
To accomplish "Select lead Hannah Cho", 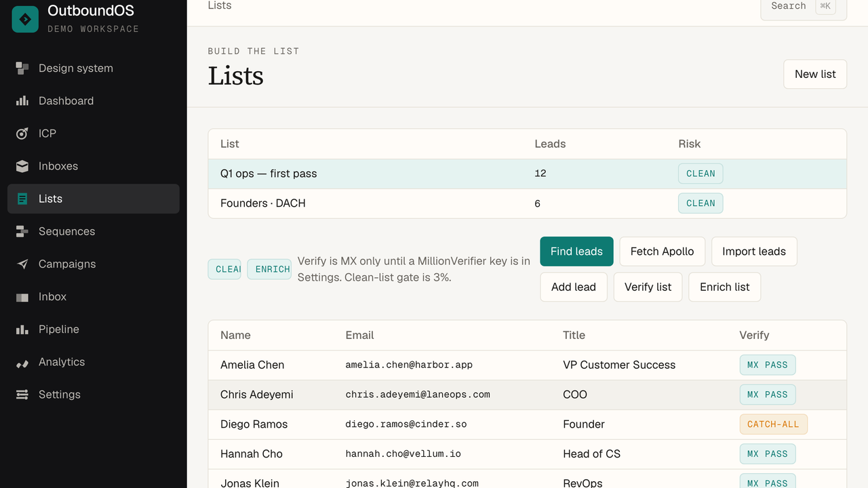I will [252, 454].
